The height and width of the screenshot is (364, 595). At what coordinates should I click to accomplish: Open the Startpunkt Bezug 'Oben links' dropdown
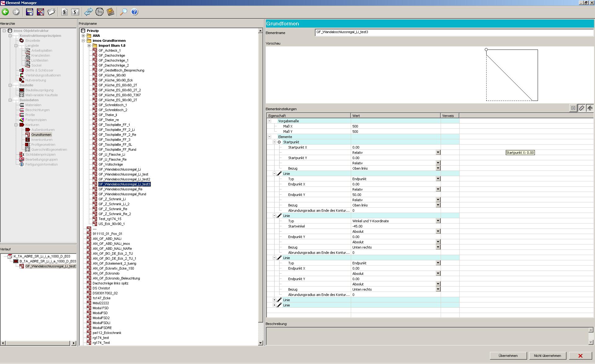[x=438, y=168]
